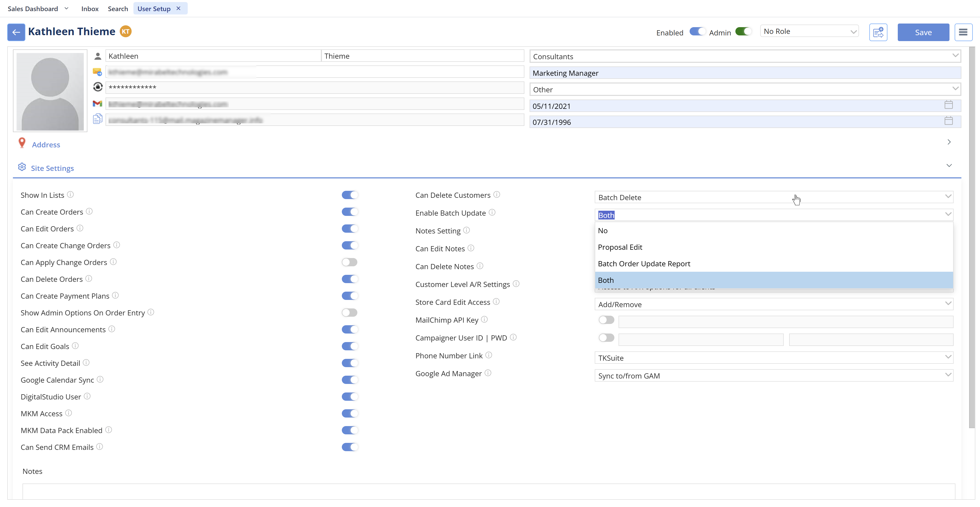The image size is (980, 507).
Task: Click the document copy email icon
Action: pyautogui.click(x=97, y=119)
